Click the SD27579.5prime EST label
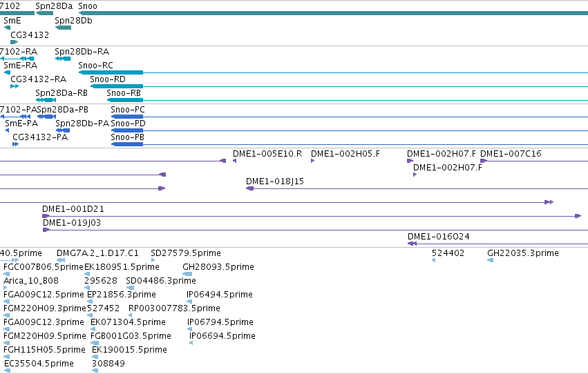This screenshot has height=374, width=588. (x=186, y=253)
